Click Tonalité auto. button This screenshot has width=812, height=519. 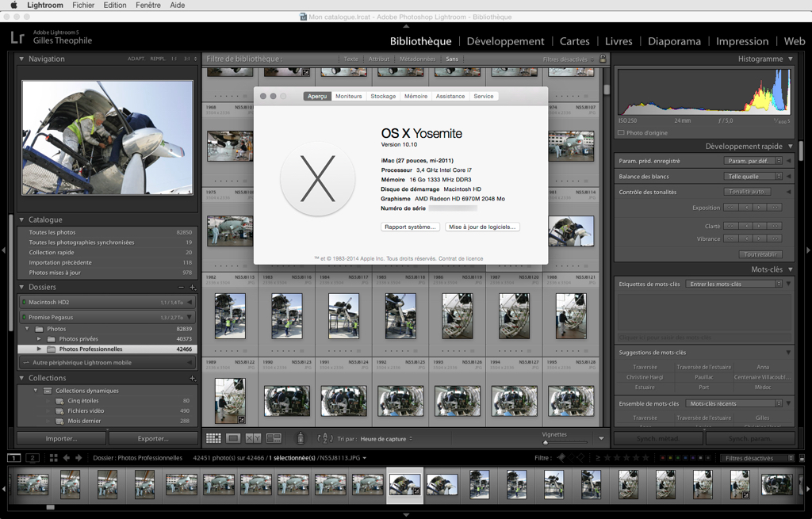pyautogui.click(x=747, y=192)
